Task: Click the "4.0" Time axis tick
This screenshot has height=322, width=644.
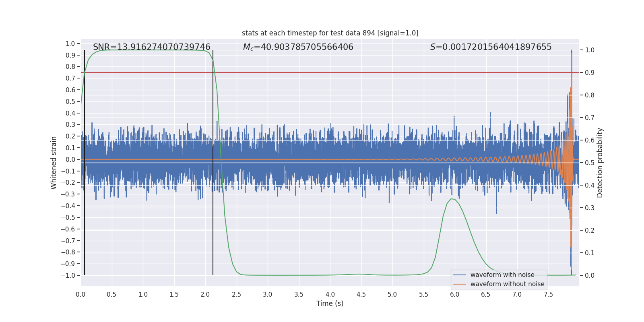Action: point(330,294)
